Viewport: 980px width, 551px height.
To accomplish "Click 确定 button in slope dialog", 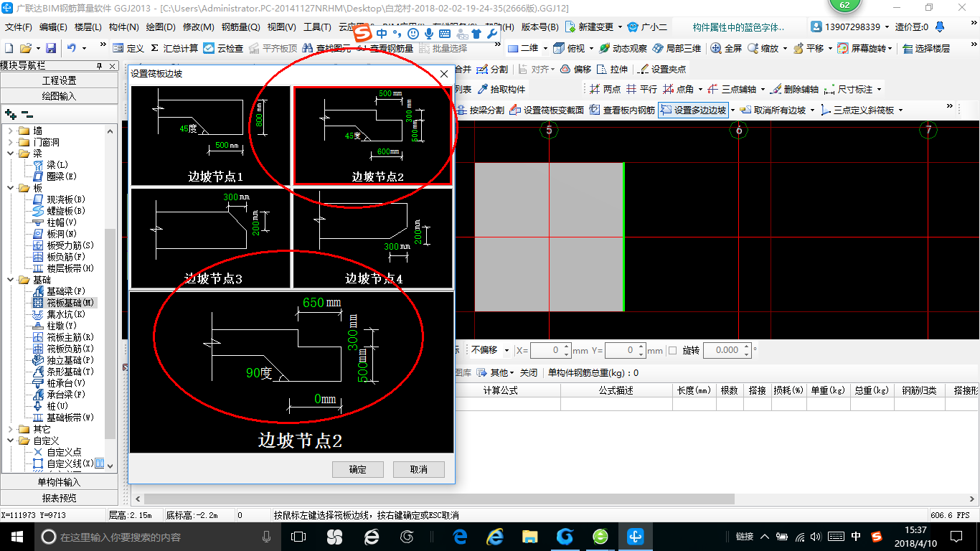I will point(358,469).
